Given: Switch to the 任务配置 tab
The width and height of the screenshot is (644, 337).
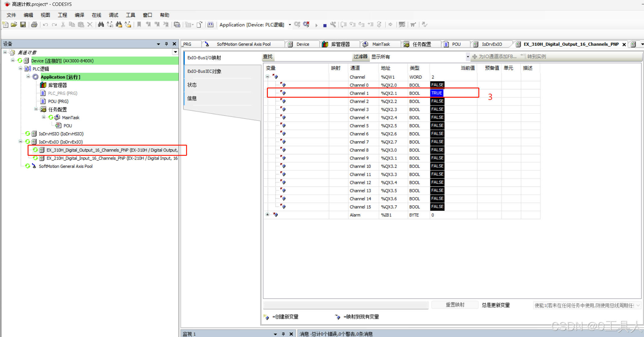Looking at the screenshot, I should (421, 44).
